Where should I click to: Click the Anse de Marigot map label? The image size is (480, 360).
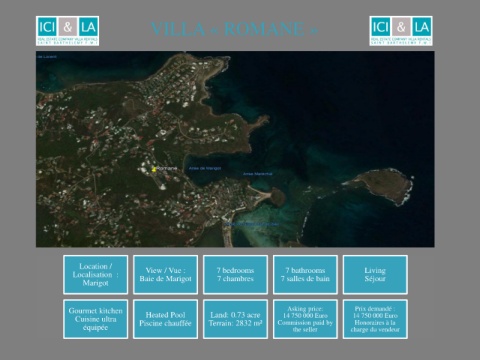coord(205,168)
